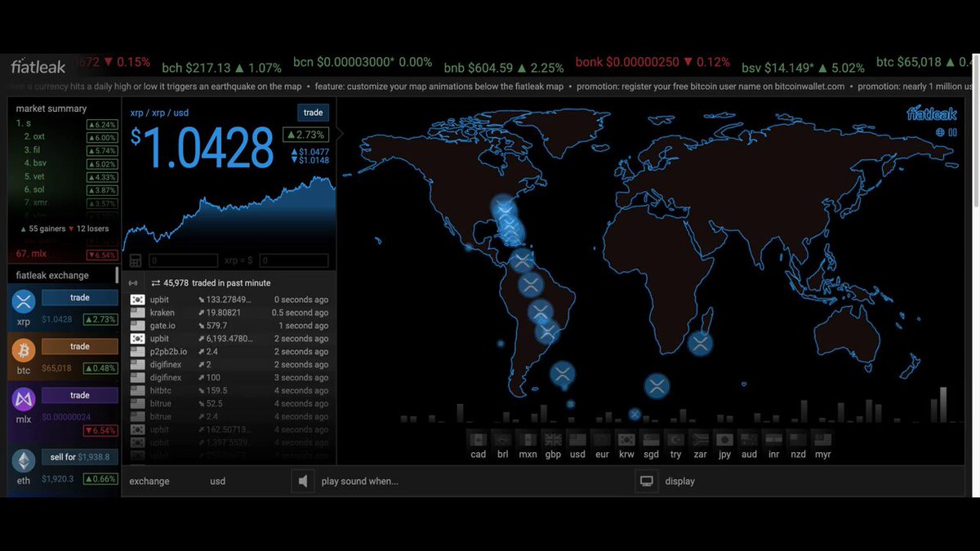The width and height of the screenshot is (980, 551).
Task: Toggle the usd currency flag under the map
Action: coord(577,439)
